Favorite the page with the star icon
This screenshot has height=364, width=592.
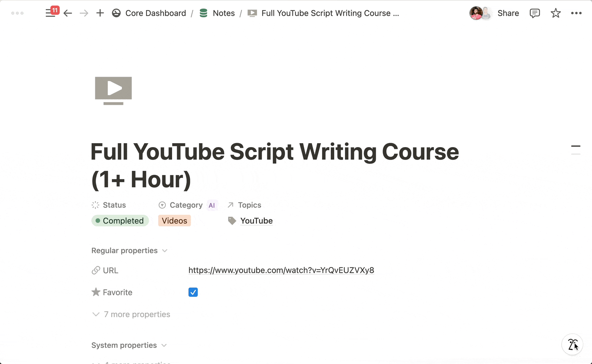556,13
